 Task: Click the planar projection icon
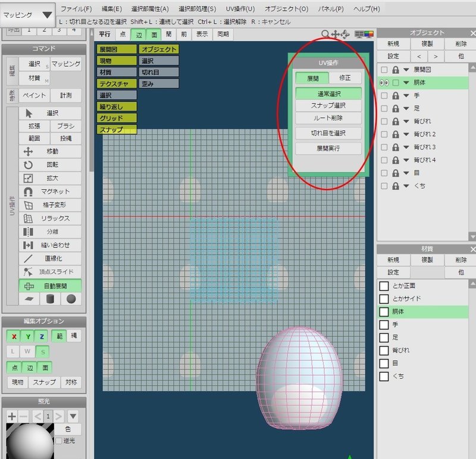click(x=29, y=299)
